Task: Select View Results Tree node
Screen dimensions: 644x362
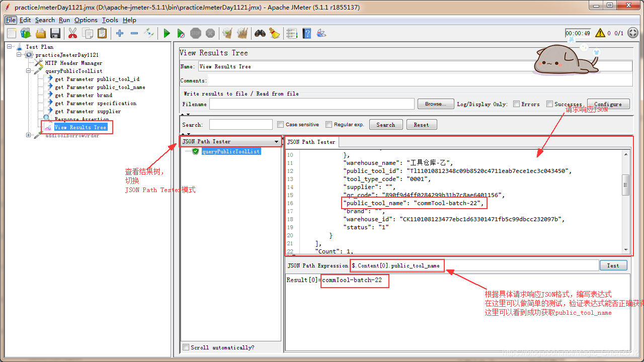Action: tap(80, 127)
